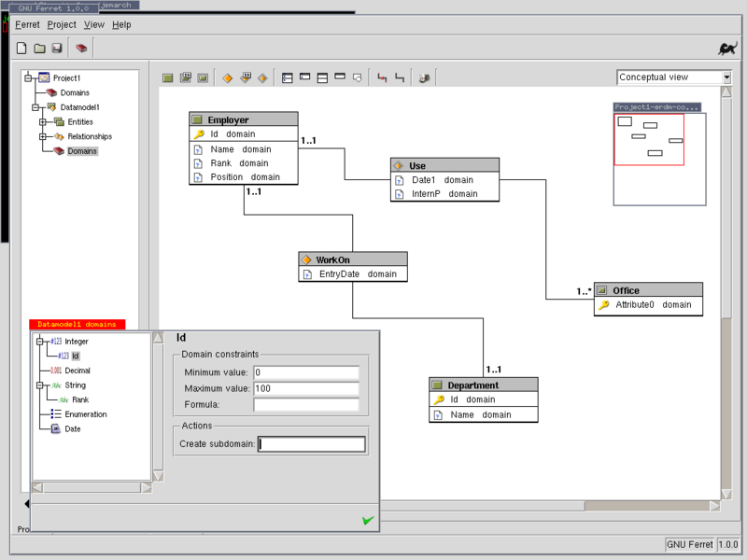Click the slim single bar icon
This screenshot has width=747, height=560.
click(x=340, y=77)
